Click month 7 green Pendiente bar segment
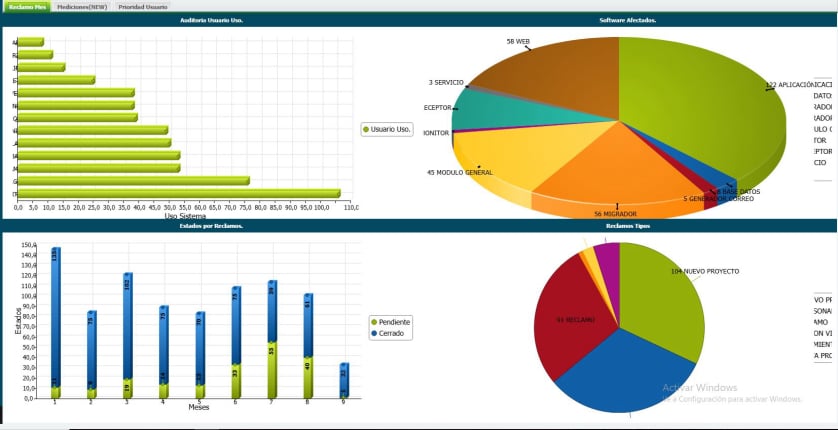Screen dimensions: 838x430 coord(272,368)
